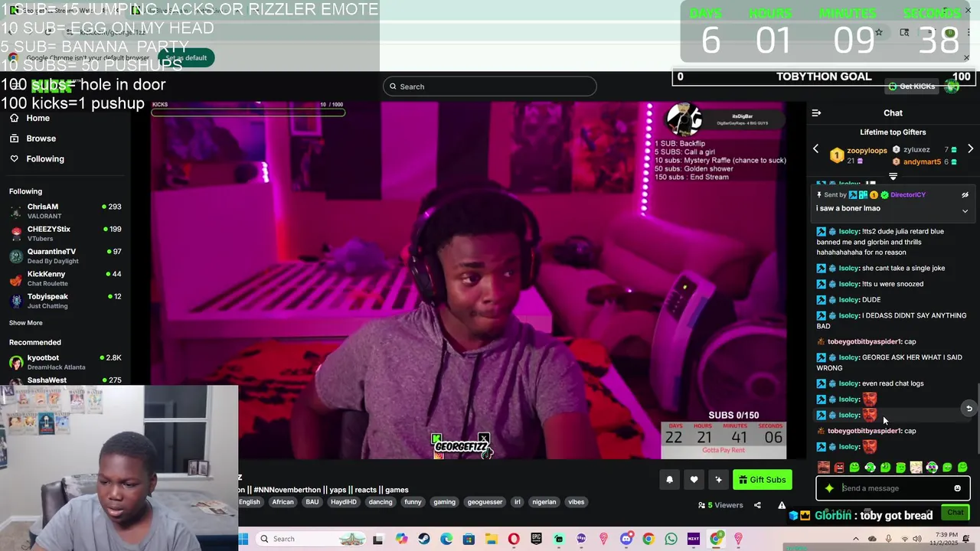Image resolution: width=980 pixels, height=551 pixels.
Task: Show hidden system tray icons
Action: coord(856,539)
